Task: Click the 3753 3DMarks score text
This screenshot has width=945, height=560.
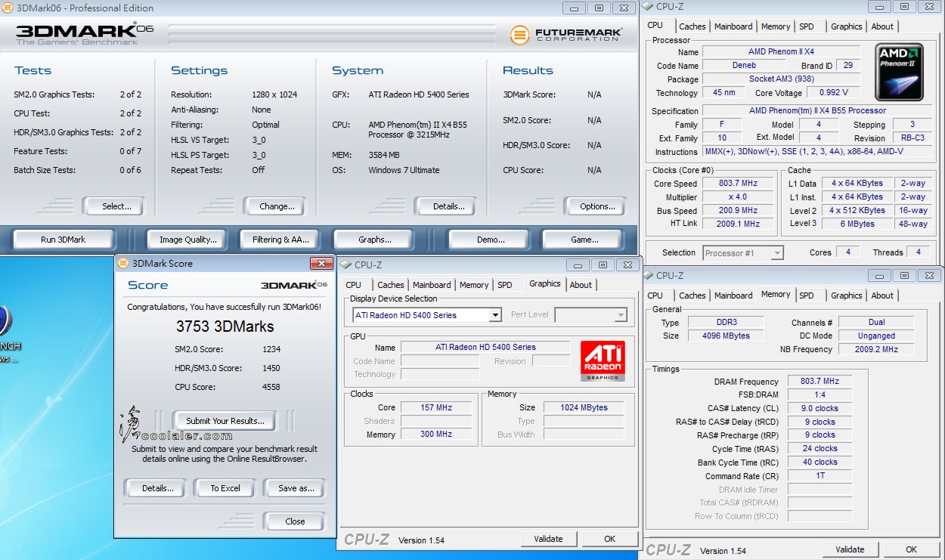Action: [225, 327]
